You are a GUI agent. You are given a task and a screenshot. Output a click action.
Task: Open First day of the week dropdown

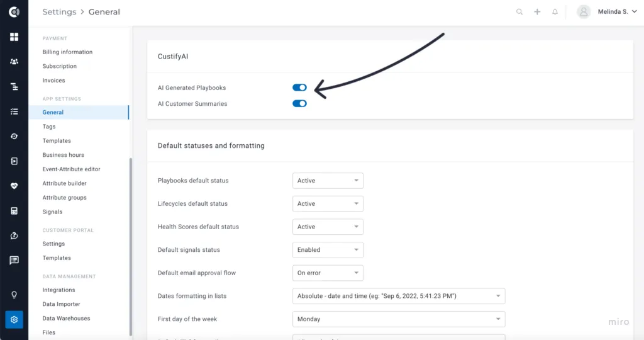pyautogui.click(x=399, y=319)
